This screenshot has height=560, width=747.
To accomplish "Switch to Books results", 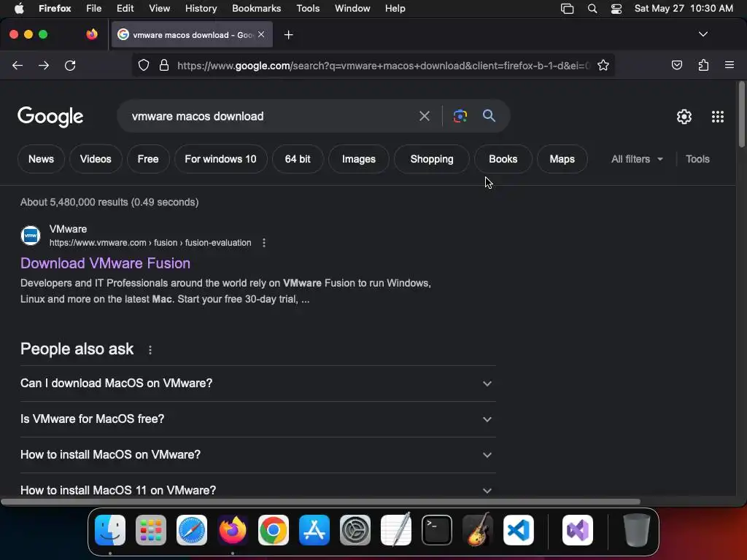I will (x=503, y=159).
